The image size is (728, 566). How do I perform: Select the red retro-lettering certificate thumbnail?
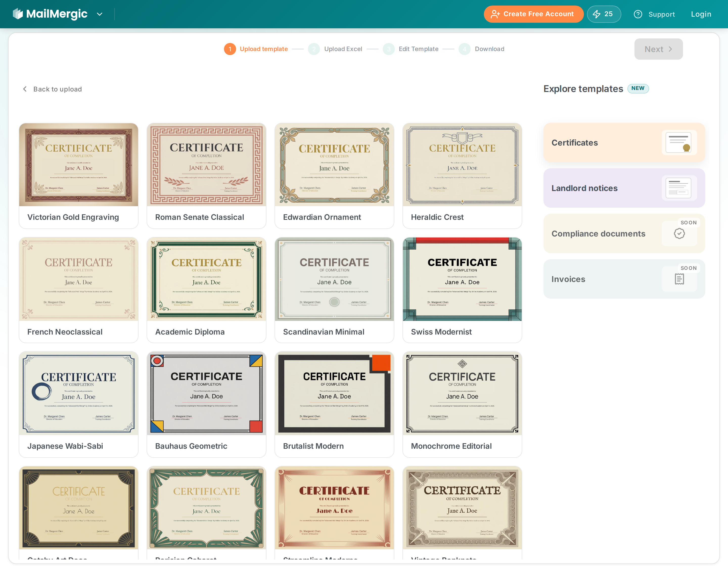(x=334, y=508)
